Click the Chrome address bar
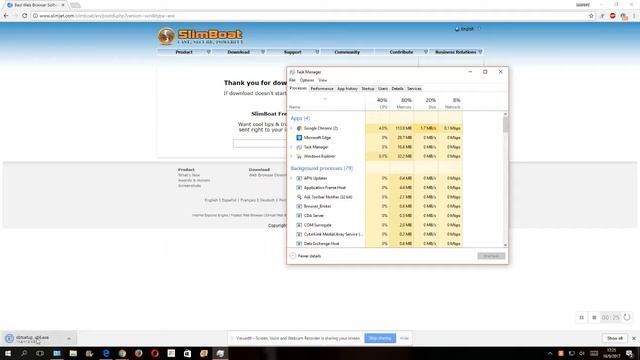 [x=310, y=16]
